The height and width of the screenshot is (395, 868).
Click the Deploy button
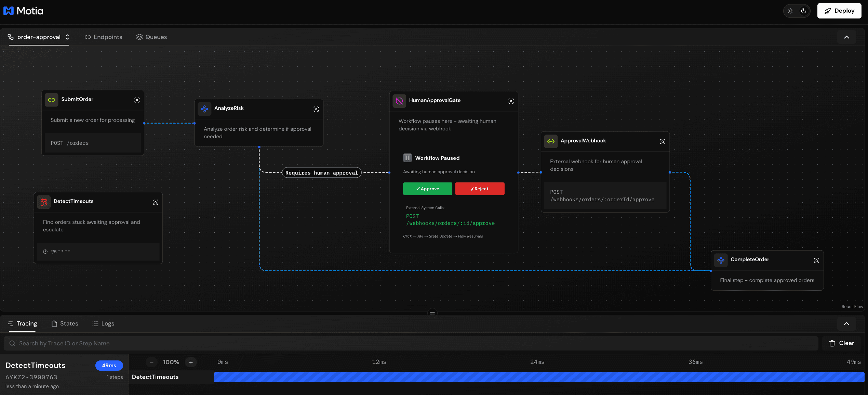coord(839,11)
